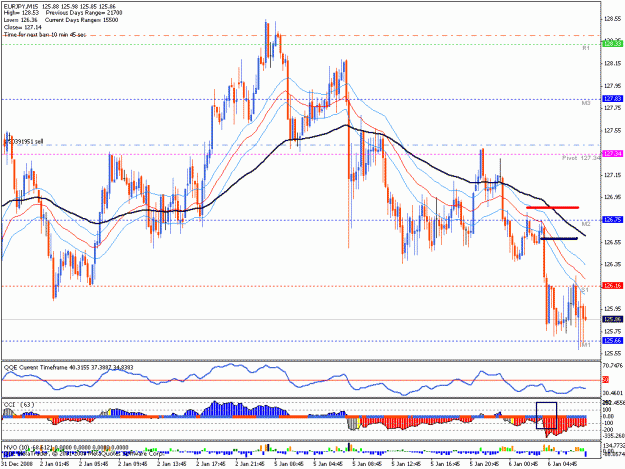This screenshot has width=625, height=469.
Task: Click the 70.7476 QQE scale value
Action: 614,365
